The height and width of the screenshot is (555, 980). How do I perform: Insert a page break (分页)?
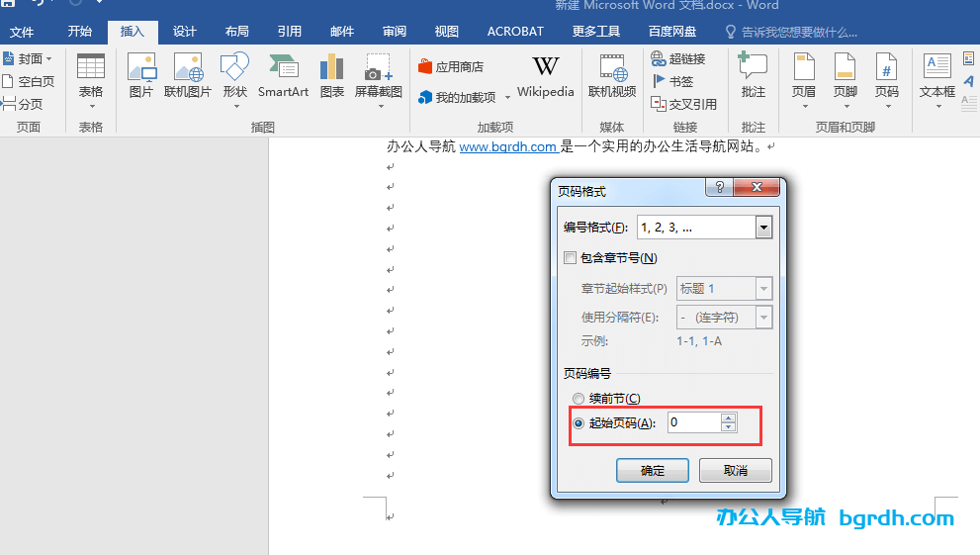click(23, 104)
